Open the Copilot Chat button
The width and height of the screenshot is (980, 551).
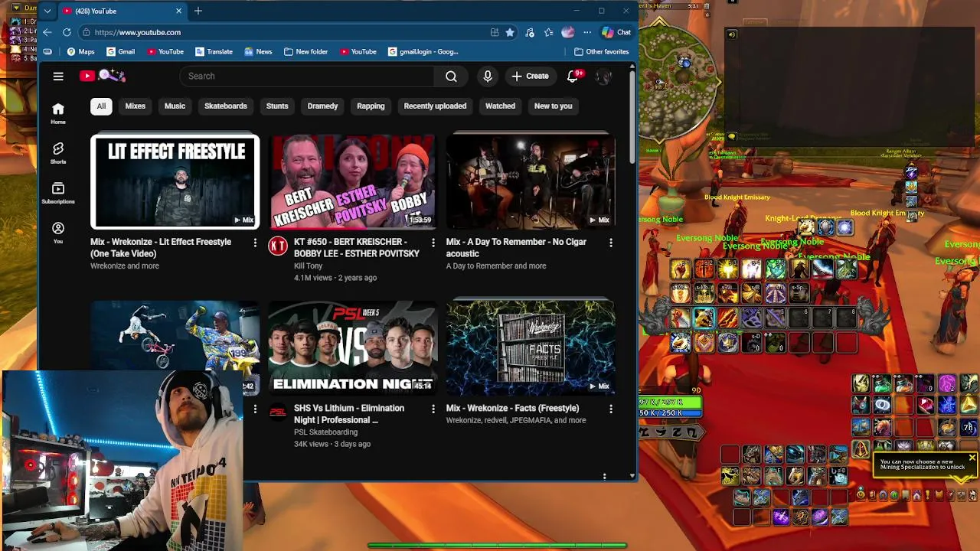(x=616, y=32)
